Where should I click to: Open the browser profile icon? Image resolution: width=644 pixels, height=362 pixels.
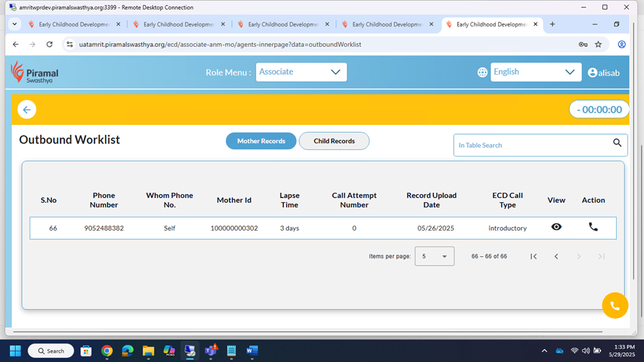622,44
